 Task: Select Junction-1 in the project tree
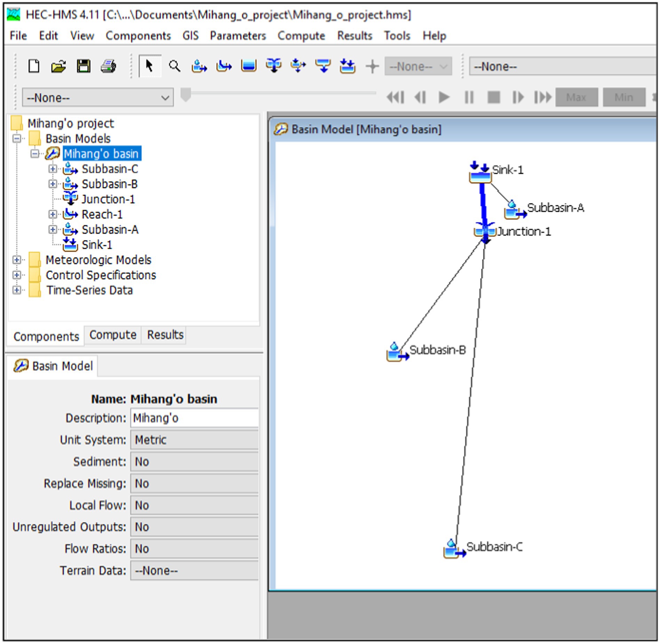pyautogui.click(x=108, y=199)
